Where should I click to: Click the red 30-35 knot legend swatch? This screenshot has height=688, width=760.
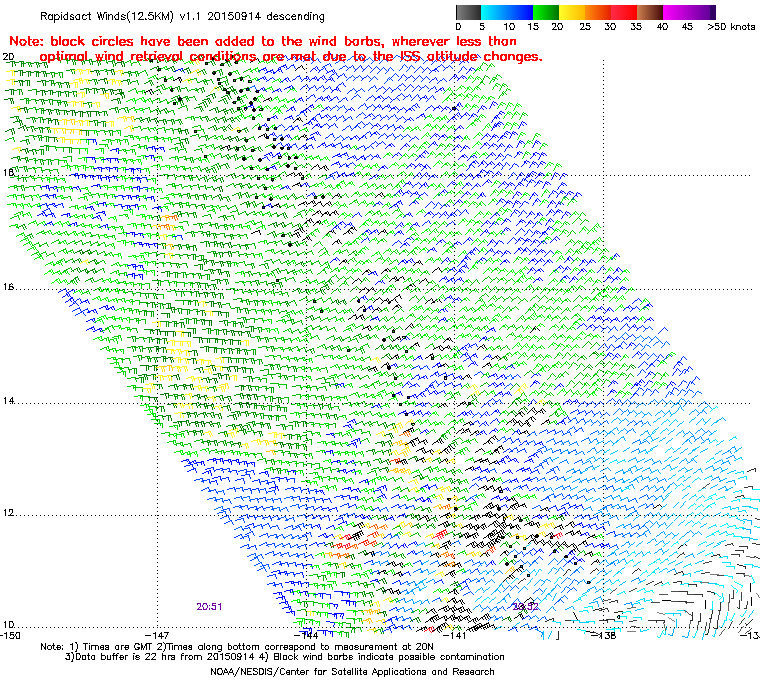[624, 12]
